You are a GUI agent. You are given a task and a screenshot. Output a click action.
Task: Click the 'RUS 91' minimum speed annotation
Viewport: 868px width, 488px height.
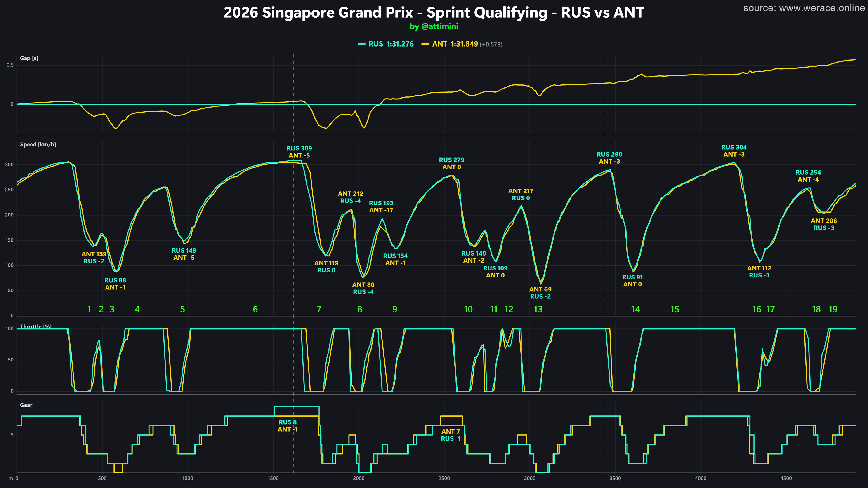(632, 277)
